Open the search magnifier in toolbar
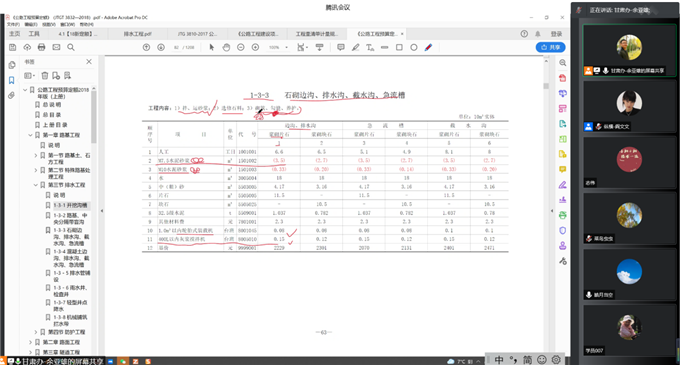The height and width of the screenshot is (365, 680). tap(71, 47)
